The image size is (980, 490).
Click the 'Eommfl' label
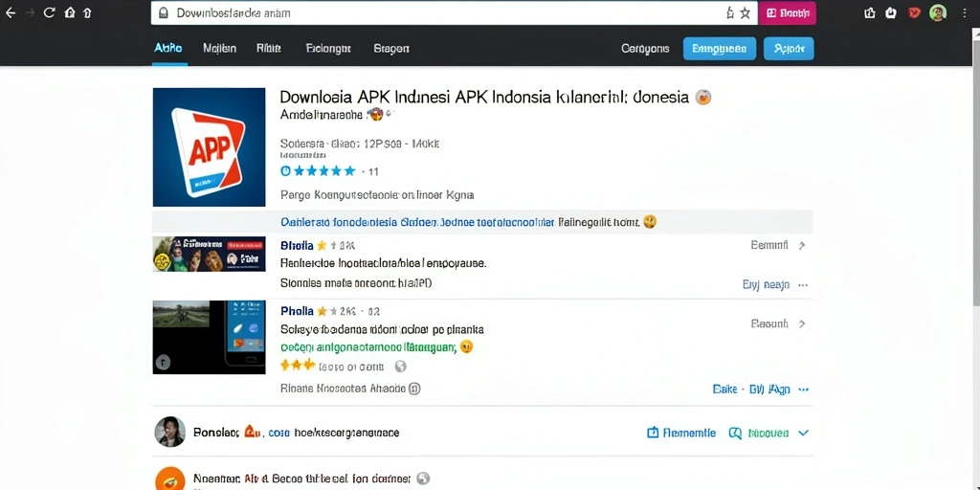769,246
